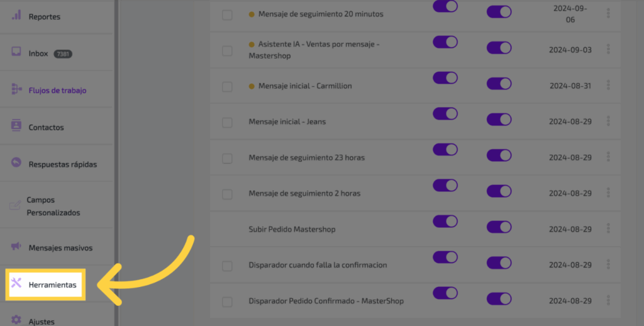Open the Disparador cuando falla la confirmacion workflow
The height and width of the screenshot is (326, 644).
(x=318, y=265)
